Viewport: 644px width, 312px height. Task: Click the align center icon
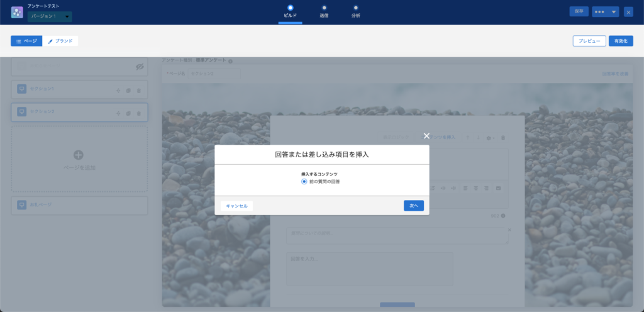[x=475, y=188]
